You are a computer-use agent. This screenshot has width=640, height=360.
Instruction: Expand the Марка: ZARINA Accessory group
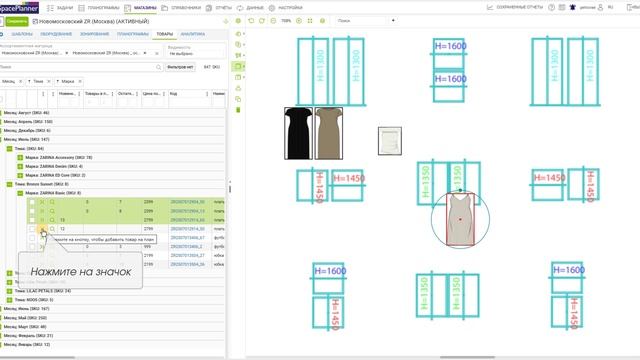coord(20,158)
